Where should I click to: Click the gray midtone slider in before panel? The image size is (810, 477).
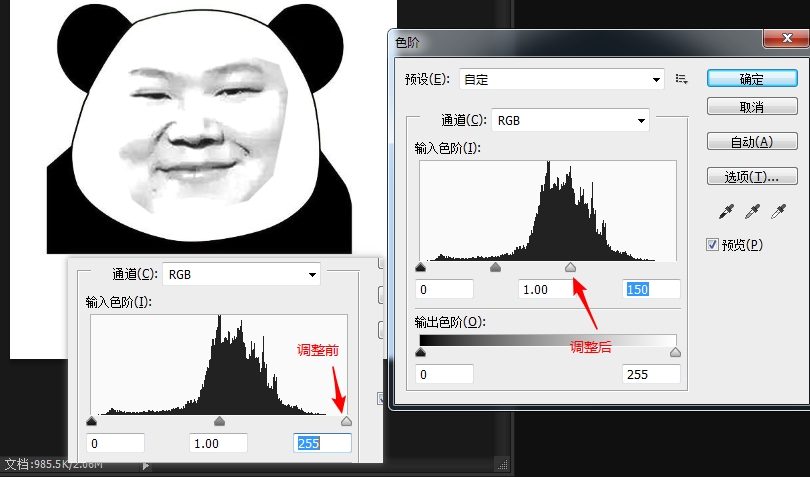[x=219, y=421]
